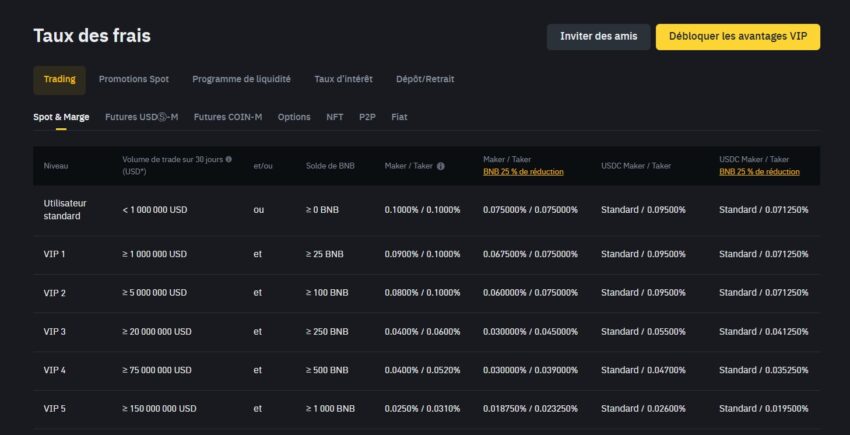Open the BNB 25 % de réduction link under USDC Maker / Taker

click(759, 172)
